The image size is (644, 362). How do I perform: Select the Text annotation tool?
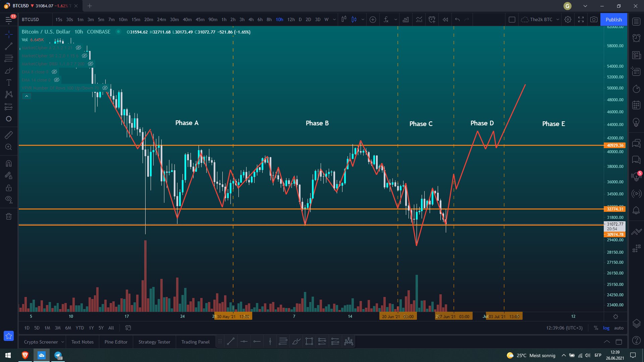[x=9, y=82]
